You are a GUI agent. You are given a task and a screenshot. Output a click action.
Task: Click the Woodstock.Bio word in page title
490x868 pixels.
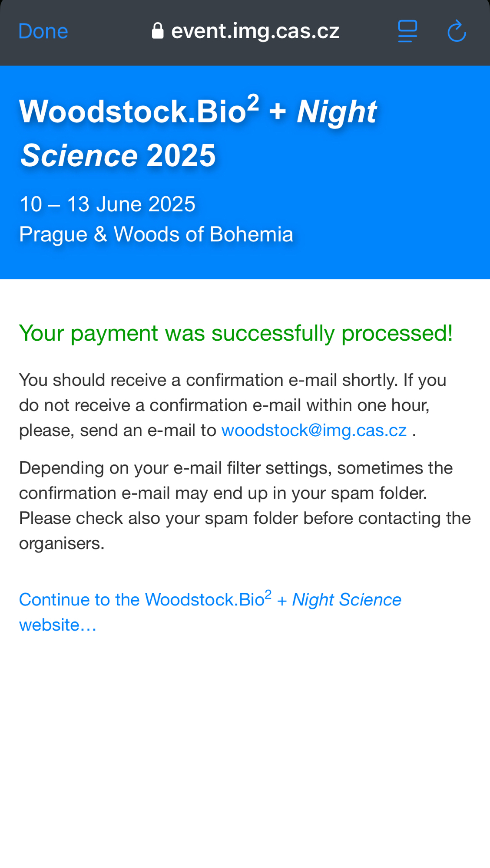click(132, 112)
